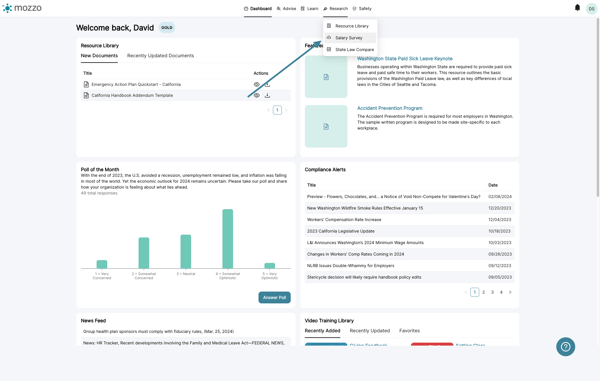
Task: Expand the Research navigation menu
Action: [335, 8]
